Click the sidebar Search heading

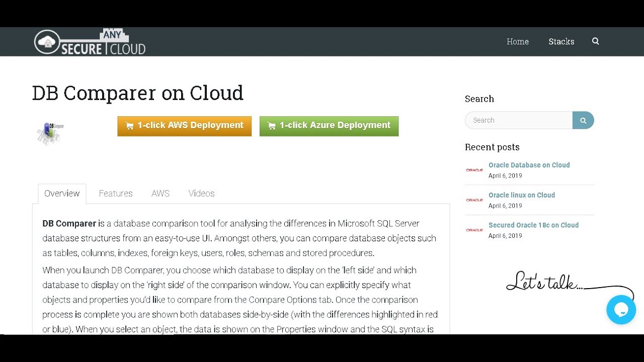479,99
